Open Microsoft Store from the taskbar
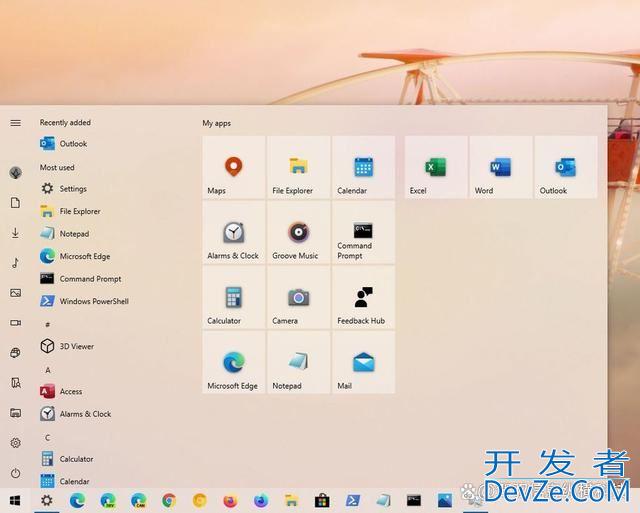 pyautogui.click(x=322, y=500)
